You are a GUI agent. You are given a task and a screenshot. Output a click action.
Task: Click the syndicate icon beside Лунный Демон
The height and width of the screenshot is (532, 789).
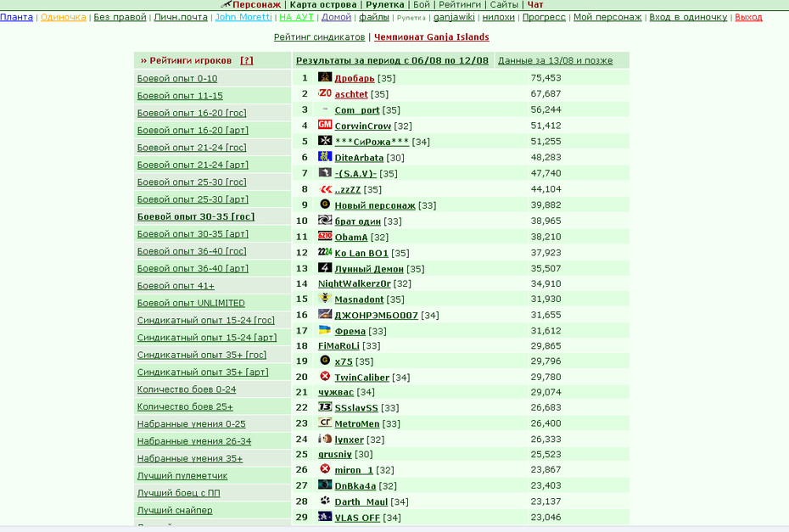tap(325, 268)
